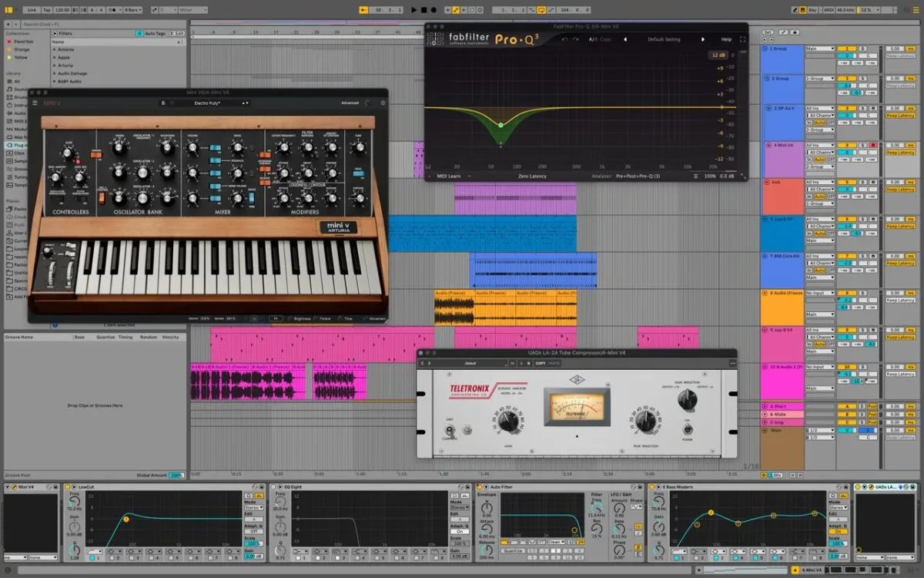Toggle the record arm button on 4 Mini V4 track

pos(873,145)
